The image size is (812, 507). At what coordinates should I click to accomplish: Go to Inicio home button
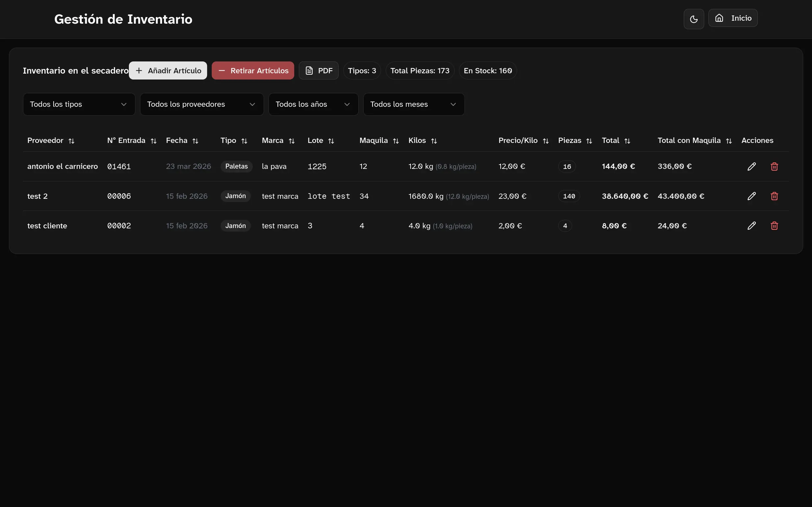pos(732,18)
